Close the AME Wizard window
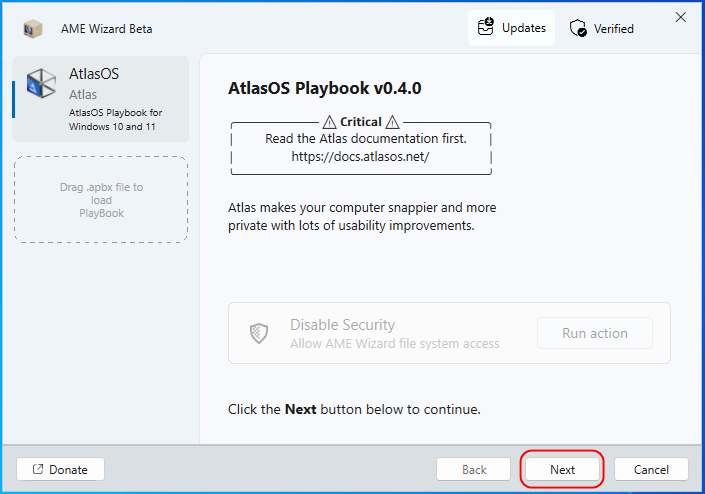705x494 pixels. 681,18
